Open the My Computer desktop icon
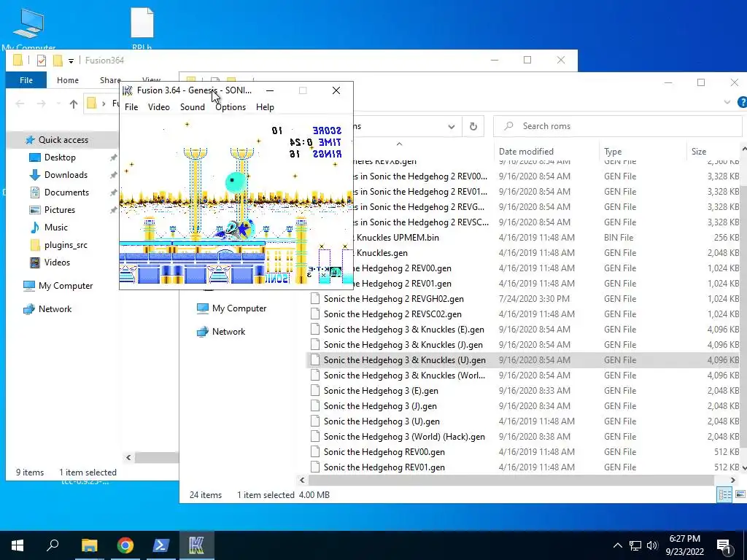This screenshot has width=747, height=560. click(x=28, y=29)
